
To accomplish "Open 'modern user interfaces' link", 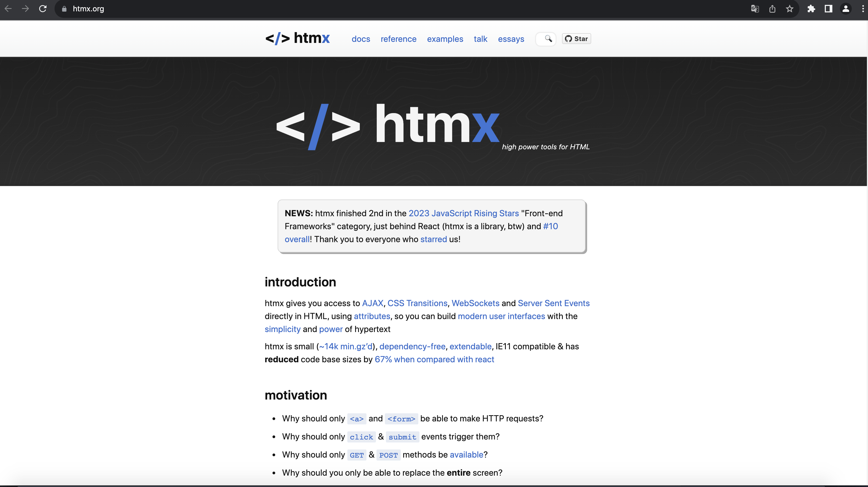I will pyautogui.click(x=501, y=316).
